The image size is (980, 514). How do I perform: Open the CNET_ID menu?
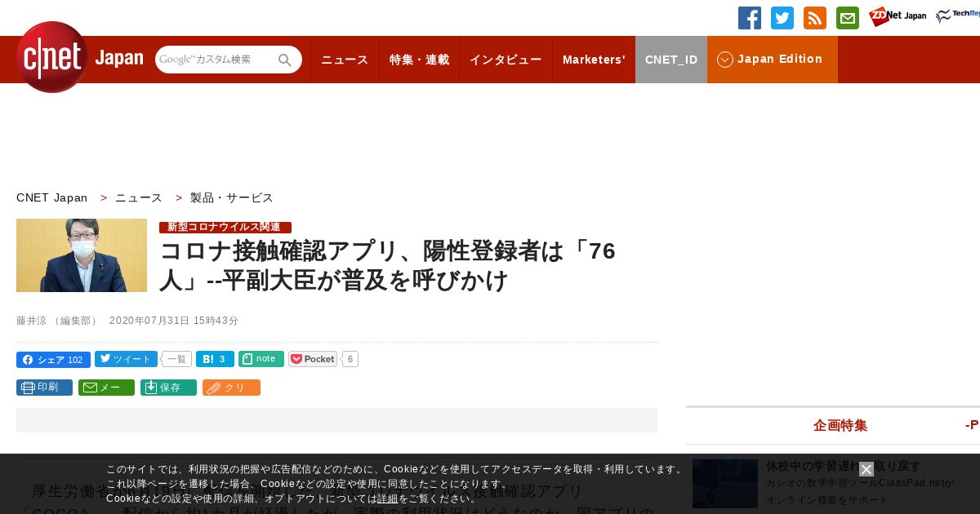point(671,60)
